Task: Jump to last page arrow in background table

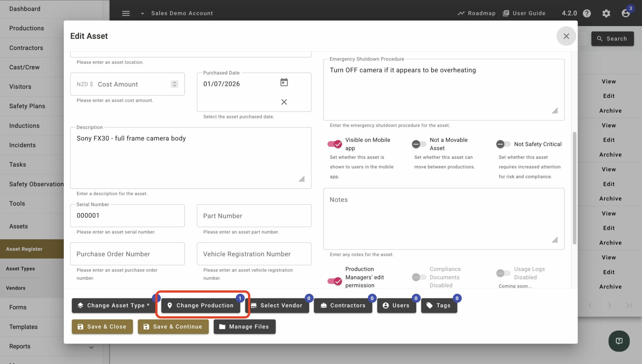Action: (629, 305)
